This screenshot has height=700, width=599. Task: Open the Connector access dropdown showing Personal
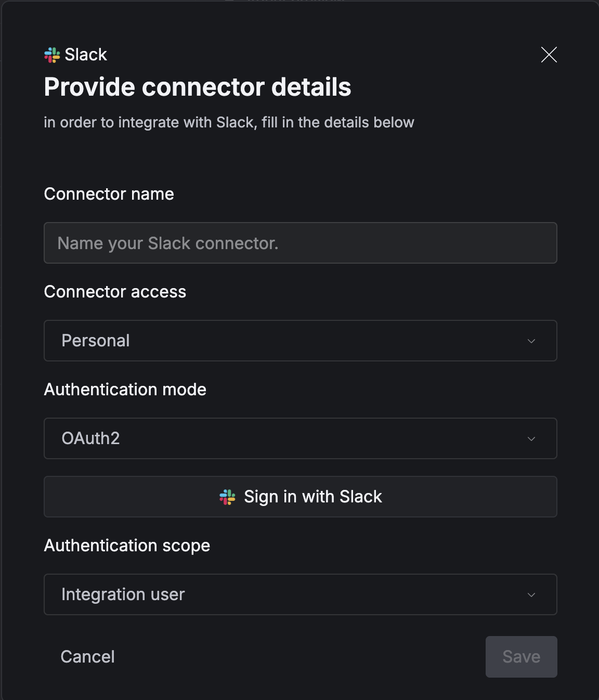coord(301,341)
